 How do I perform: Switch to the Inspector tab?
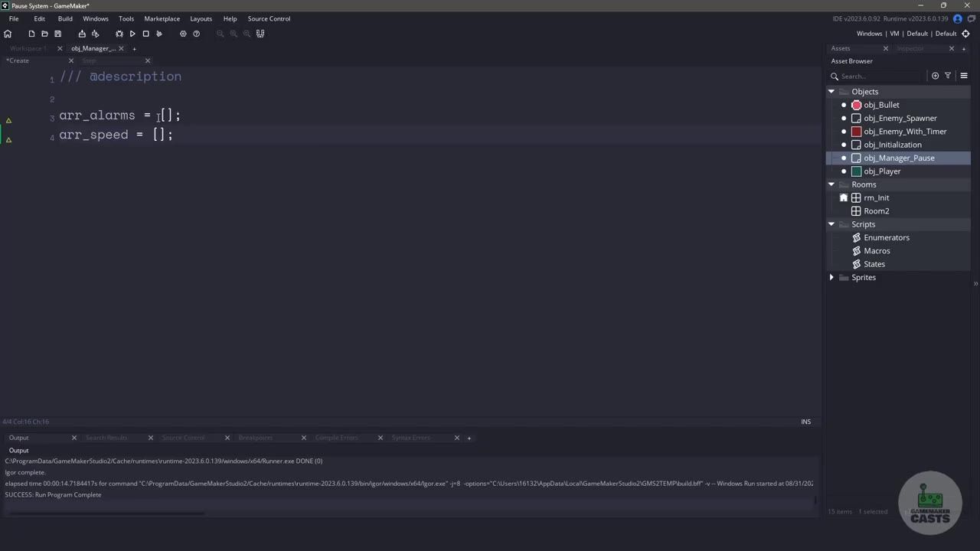(910, 48)
